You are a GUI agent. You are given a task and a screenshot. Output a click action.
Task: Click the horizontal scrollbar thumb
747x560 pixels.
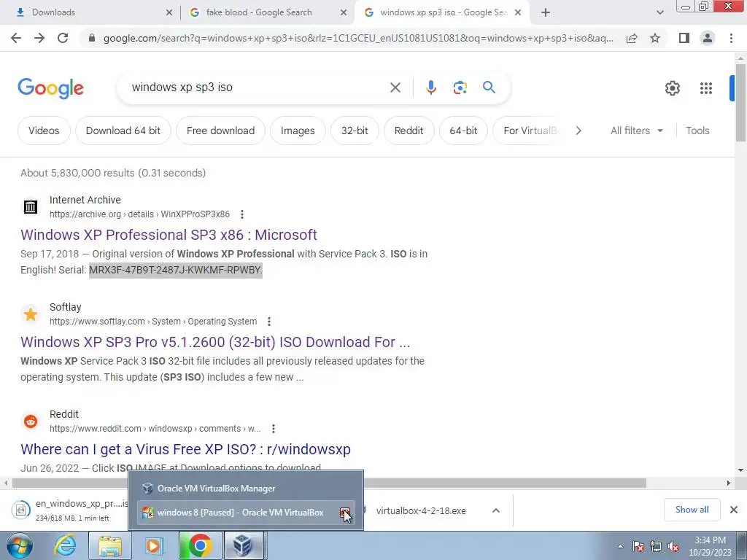pyautogui.click(x=329, y=483)
